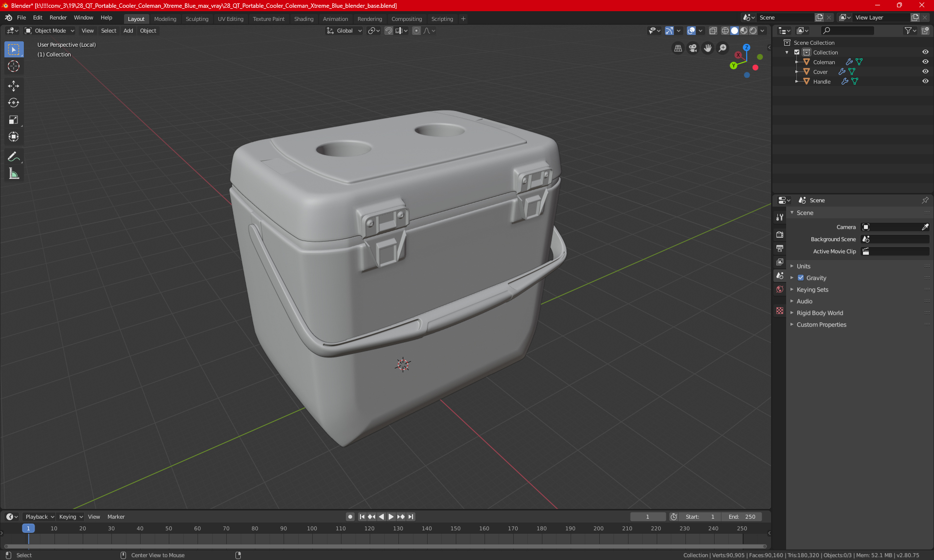Toggle camera view in viewport

693,48
